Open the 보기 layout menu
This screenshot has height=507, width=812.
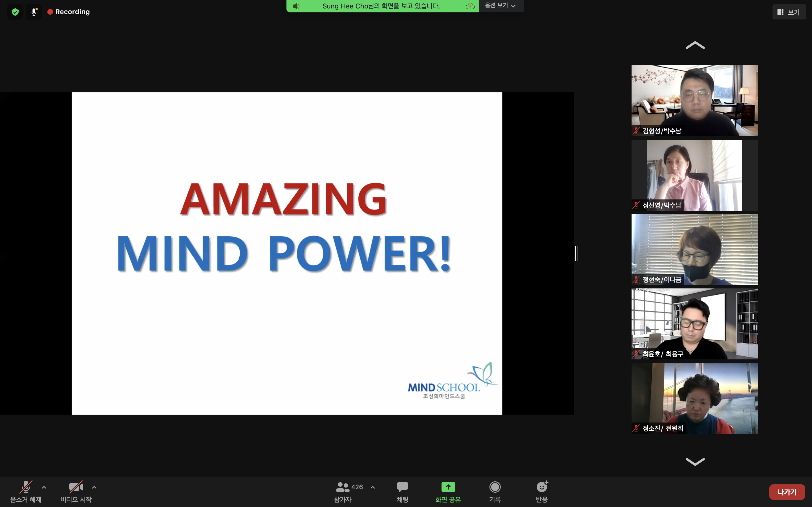789,12
